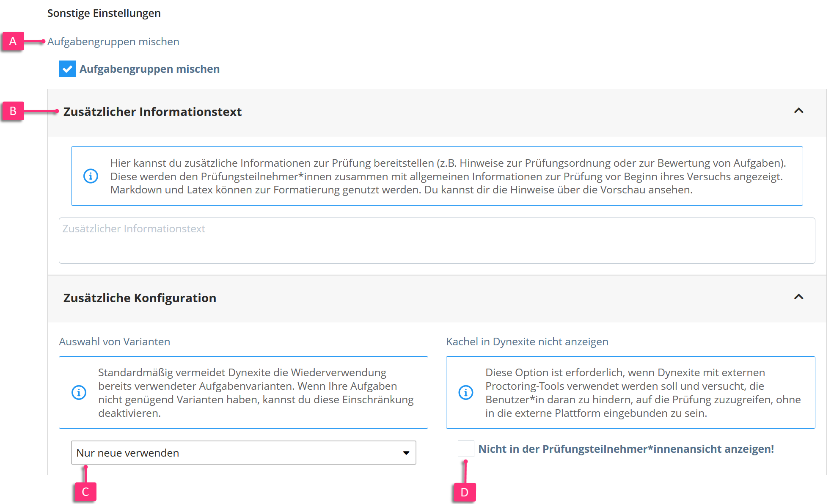
Task: Click the Zusätzlicher Informationstext text field
Action: [437, 240]
